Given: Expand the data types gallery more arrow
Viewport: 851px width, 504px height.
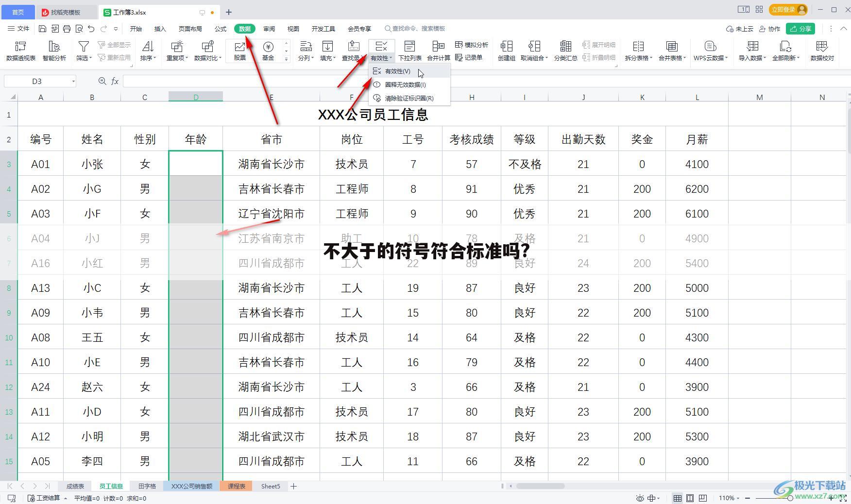Looking at the screenshot, I should 286,59.
